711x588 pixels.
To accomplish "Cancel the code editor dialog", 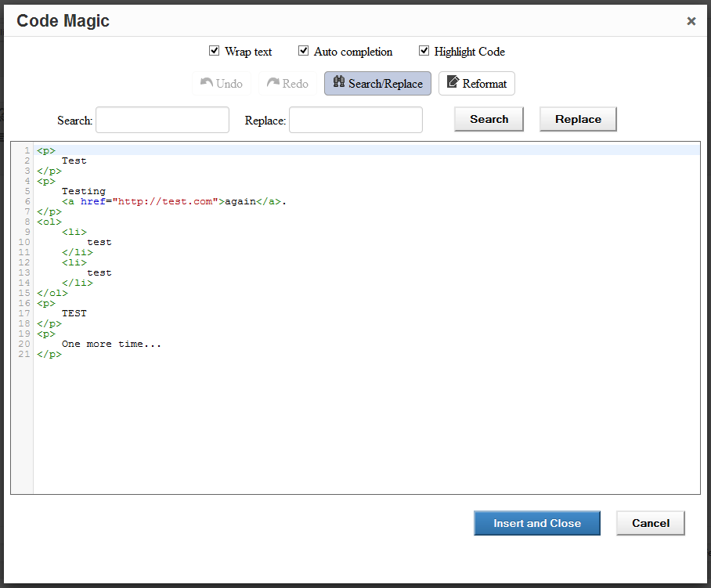I will click(x=650, y=523).
